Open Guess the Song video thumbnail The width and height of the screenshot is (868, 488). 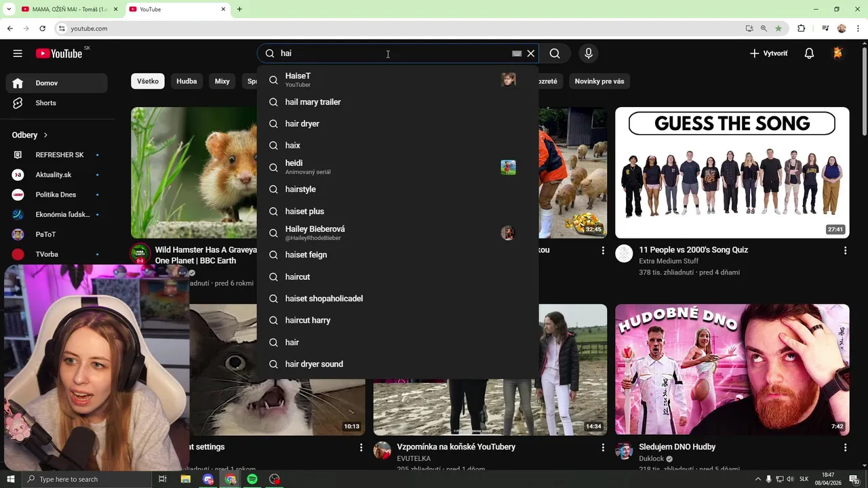point(732,173)
